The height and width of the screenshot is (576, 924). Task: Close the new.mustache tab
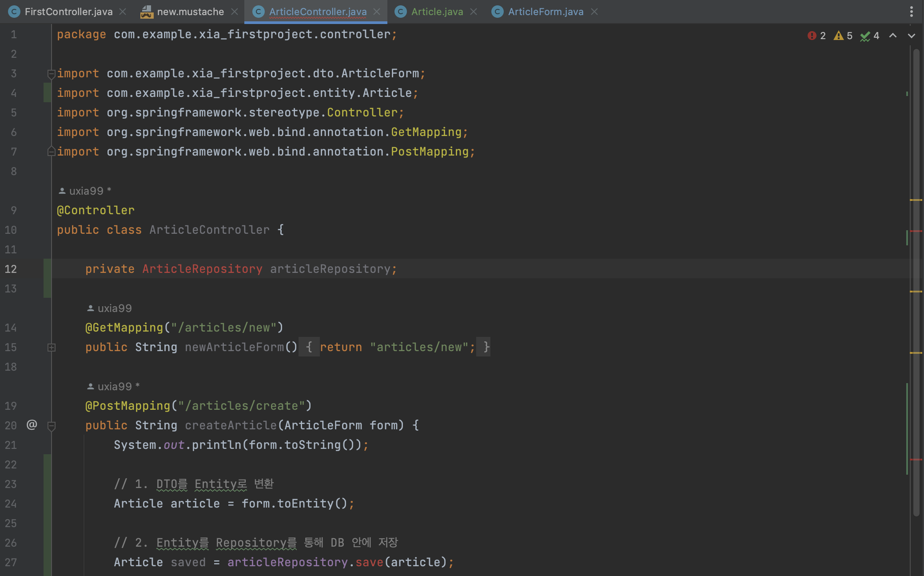click(235, 12)
